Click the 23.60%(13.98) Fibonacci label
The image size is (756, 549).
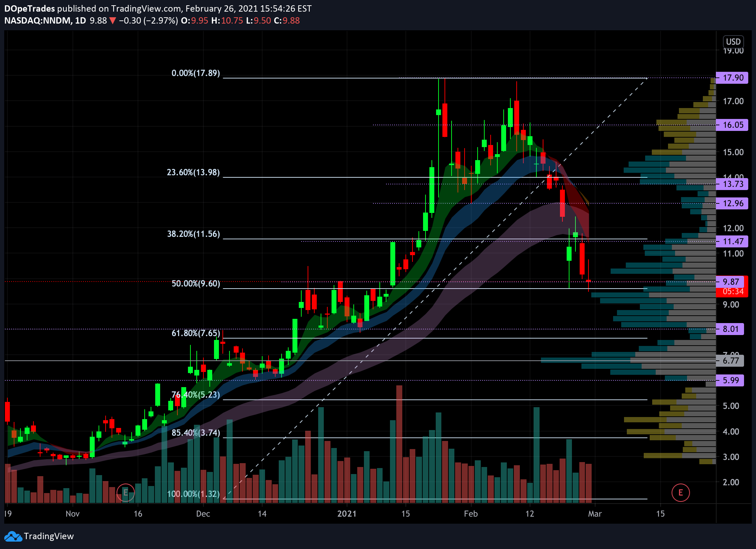[193, 172]
